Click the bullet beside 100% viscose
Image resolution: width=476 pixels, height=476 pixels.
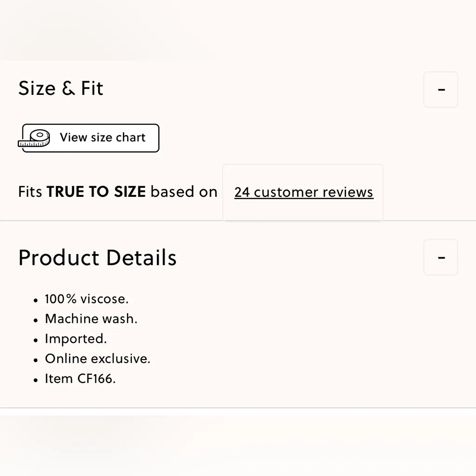tap(35, 300)
